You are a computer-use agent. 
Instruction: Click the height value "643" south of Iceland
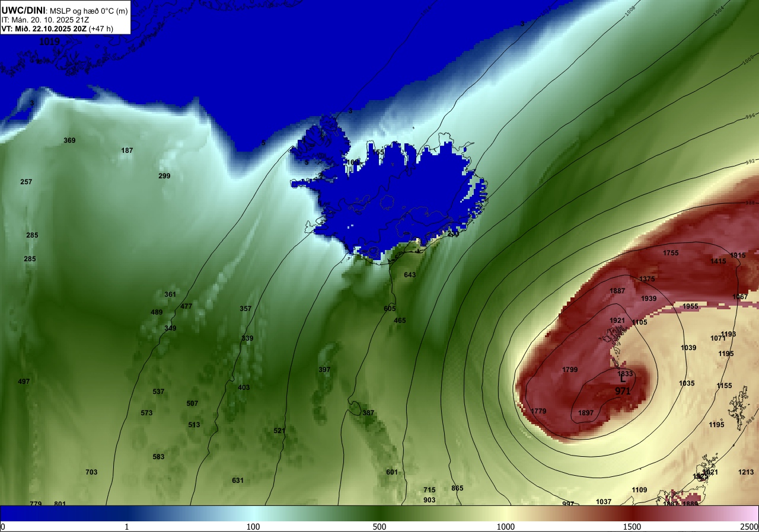tap(410, 275)
